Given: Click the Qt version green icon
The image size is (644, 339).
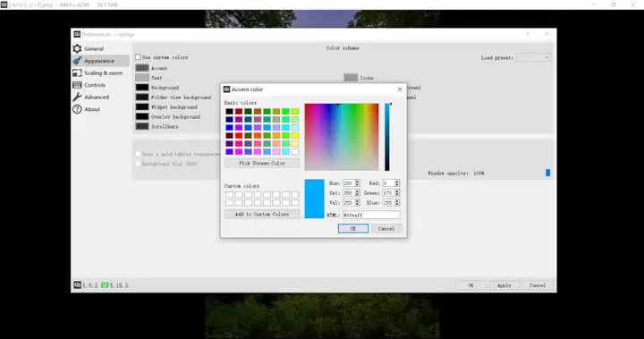Looking at the screenshot, I should pyautogui.click(x=105, y=284).
